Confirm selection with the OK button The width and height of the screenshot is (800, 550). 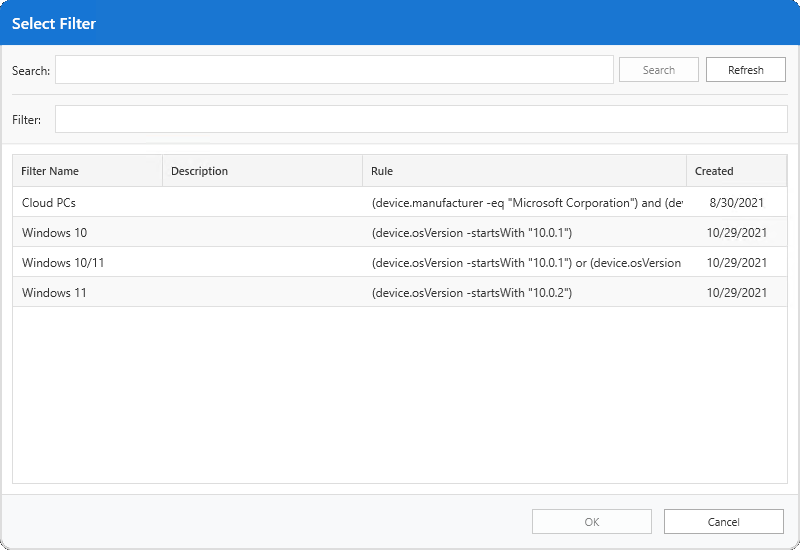click(591, 521)
